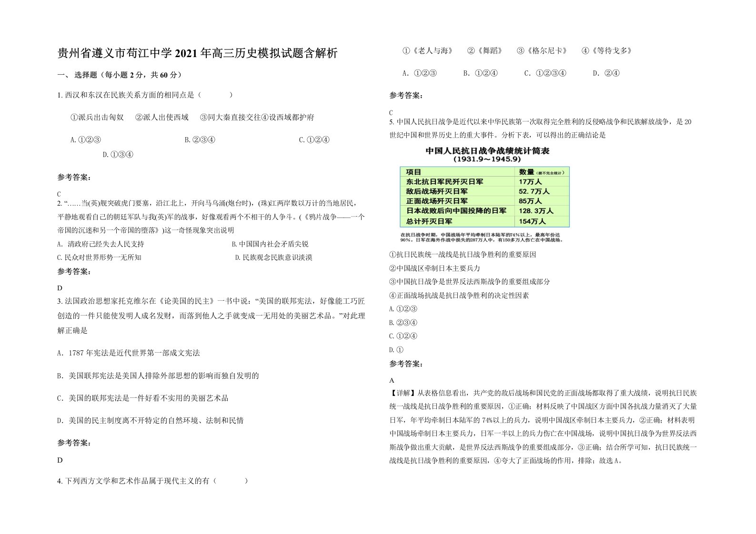The image size is (756, 534).
Task: Click item ③《格尔尼卡》
Action: click(542, 50)
